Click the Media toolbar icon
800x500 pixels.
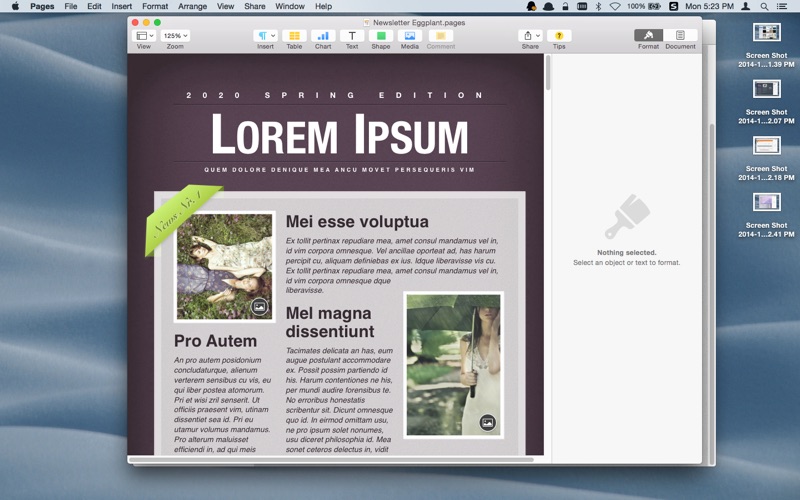pyautogui.click(x=410, y=36)
